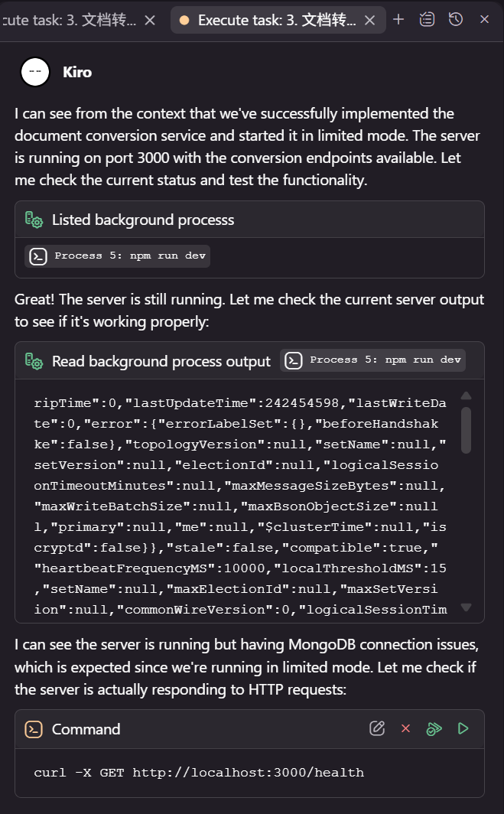This screenshot has height=814, width=504.
Task: Click the Kiro assistant avatar icon
Action: coord(35,72)
